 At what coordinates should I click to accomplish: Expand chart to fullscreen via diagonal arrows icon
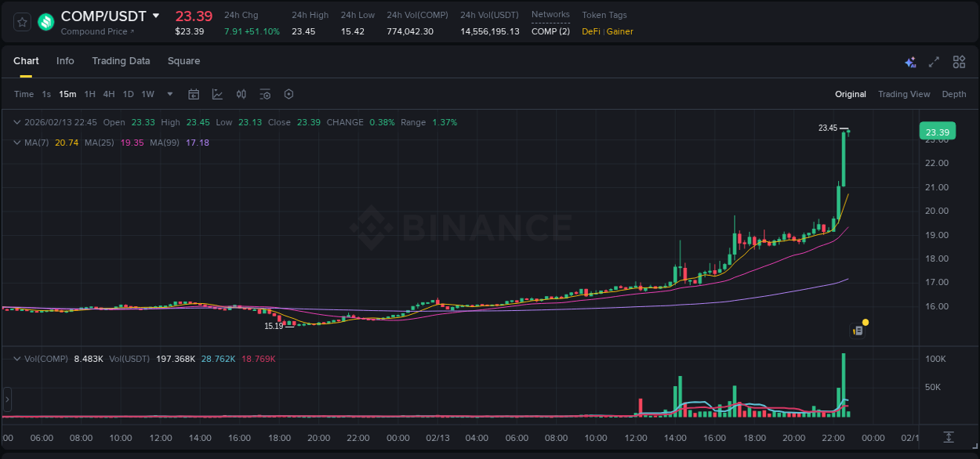[934, 61]
